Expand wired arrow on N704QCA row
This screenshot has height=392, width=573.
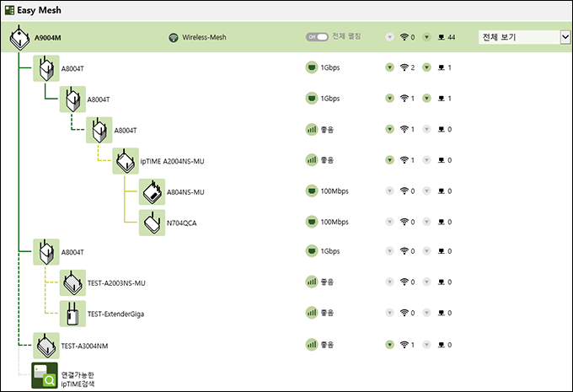pos(427,222)
